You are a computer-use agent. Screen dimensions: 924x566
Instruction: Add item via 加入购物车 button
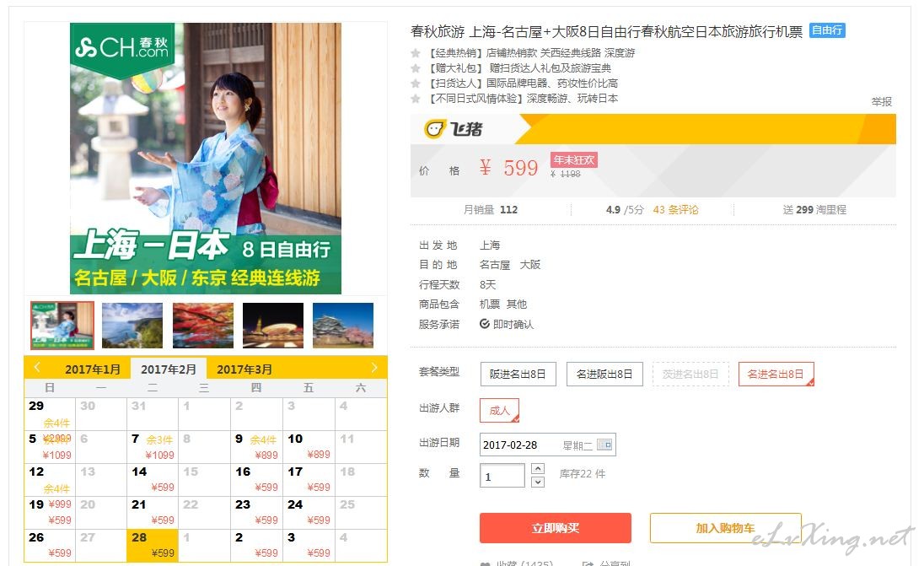[x=725, y=528]
